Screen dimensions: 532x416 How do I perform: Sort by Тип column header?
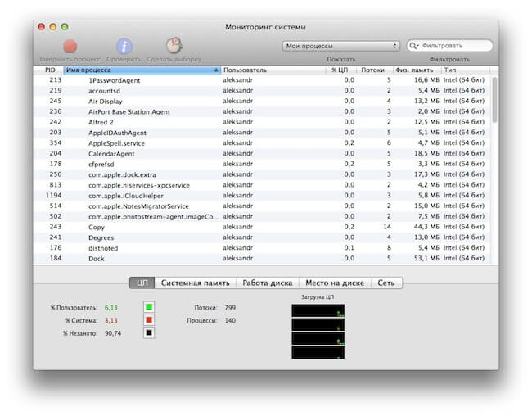pos(466,70)
